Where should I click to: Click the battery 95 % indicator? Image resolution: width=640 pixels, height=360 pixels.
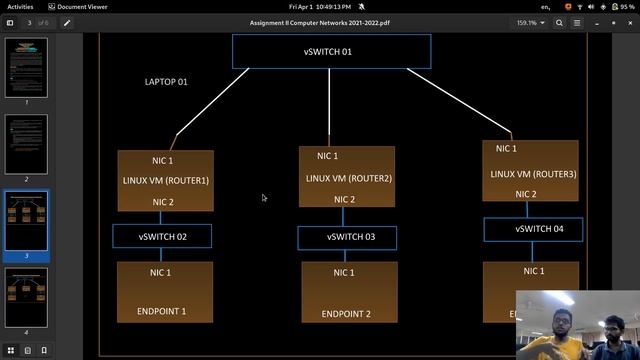point(623,7)
